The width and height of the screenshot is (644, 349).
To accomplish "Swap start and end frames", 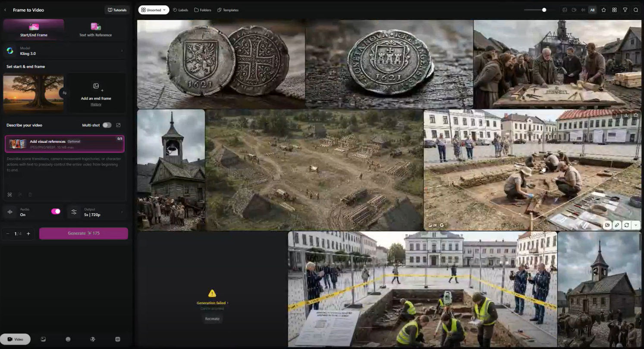I will click(x=64, y=93).
